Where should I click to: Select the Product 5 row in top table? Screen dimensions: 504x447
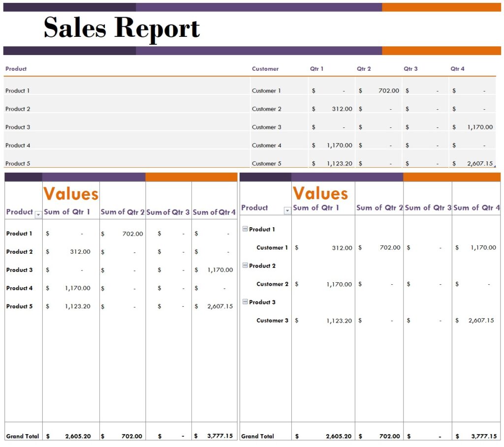[x=17, y=163]
